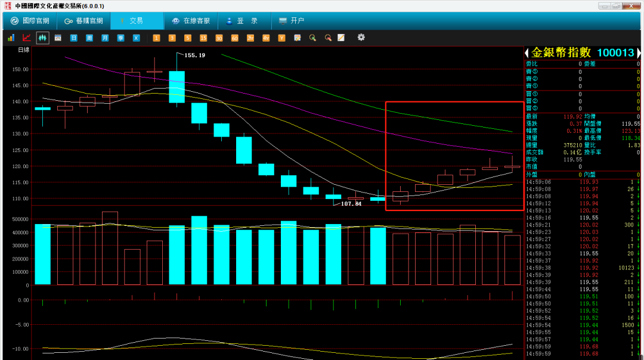The width and height of the screenshot is (644, 360).
Task: Click the 量比 value 1.83
Action: [x=634, y=145]
